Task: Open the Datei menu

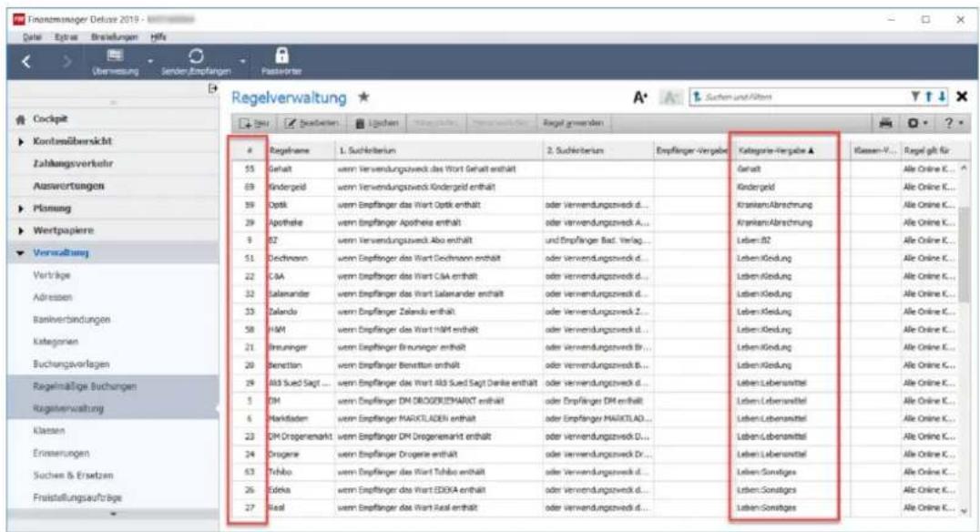Action: click(32, 37)
